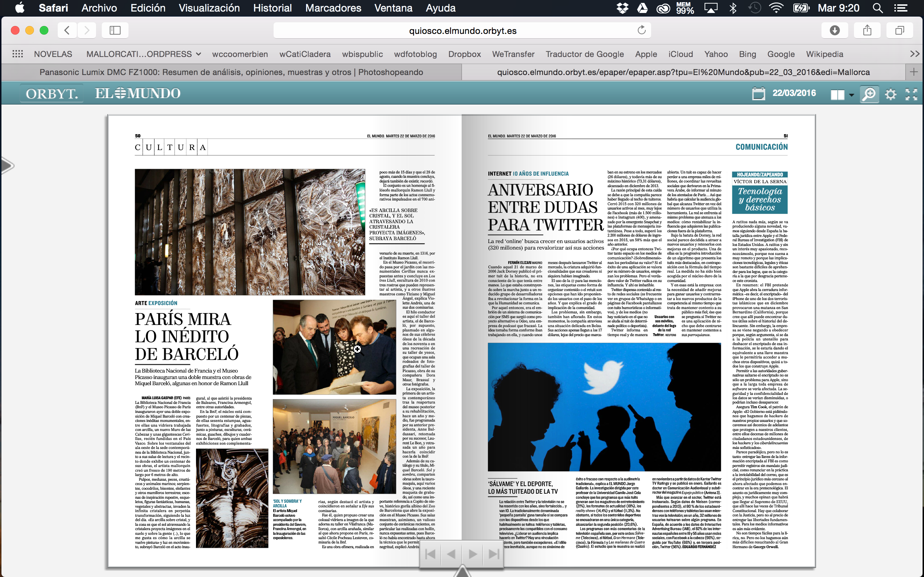This screenshot has width=924, height=577.
Task: Go to previous page arrow
Action: click(451, 554)
